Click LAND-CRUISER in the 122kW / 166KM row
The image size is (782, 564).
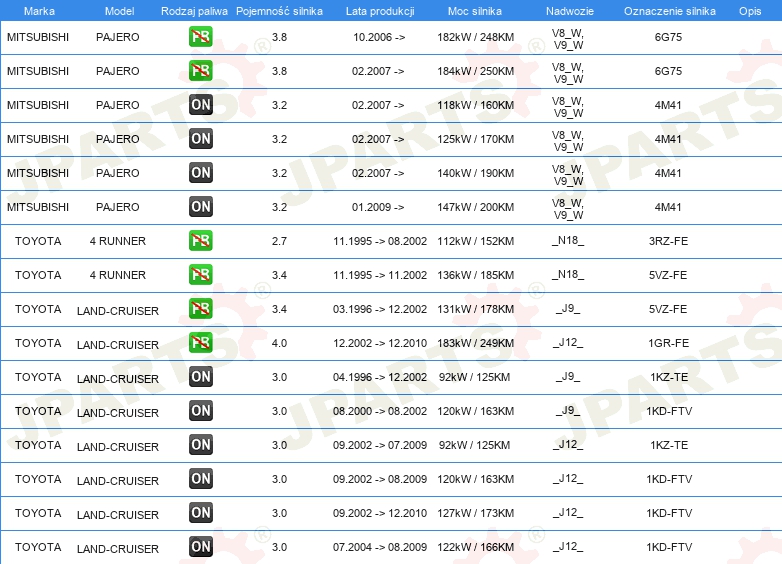tap(118, 549)
